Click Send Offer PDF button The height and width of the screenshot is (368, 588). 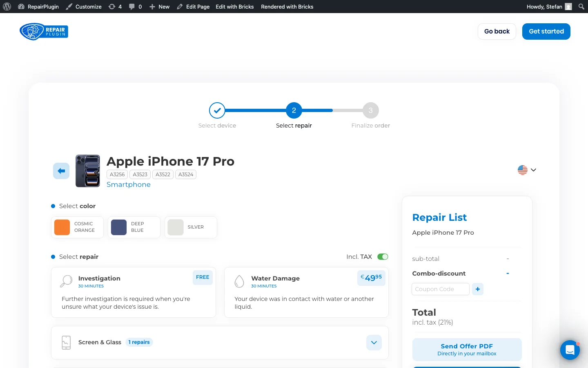click(467, 350)
